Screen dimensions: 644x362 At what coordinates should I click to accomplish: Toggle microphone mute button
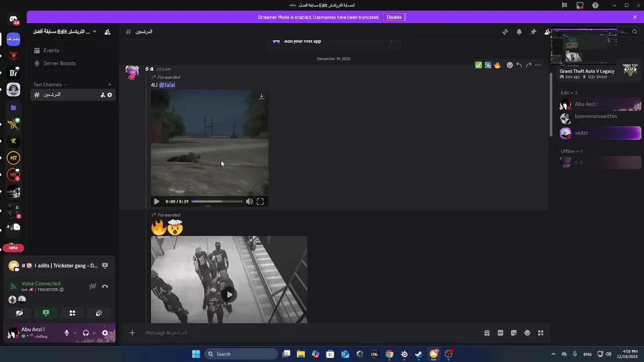tap(66, 333)
